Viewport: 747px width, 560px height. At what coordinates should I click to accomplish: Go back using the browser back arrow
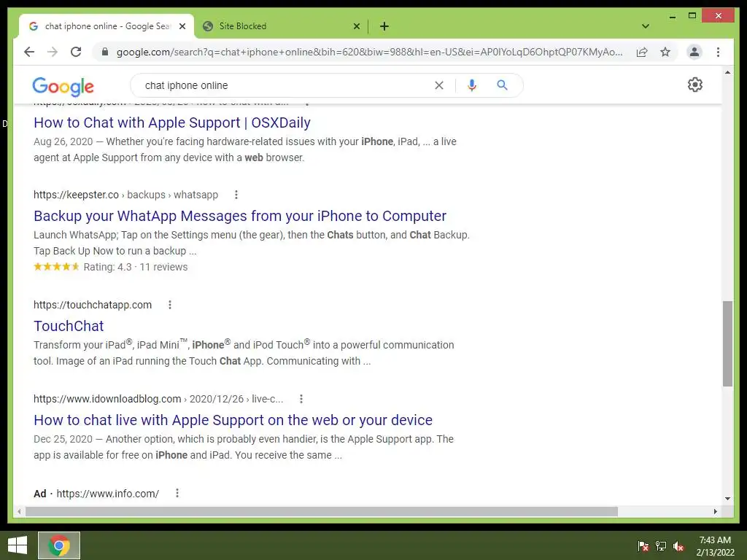[29, 52]
